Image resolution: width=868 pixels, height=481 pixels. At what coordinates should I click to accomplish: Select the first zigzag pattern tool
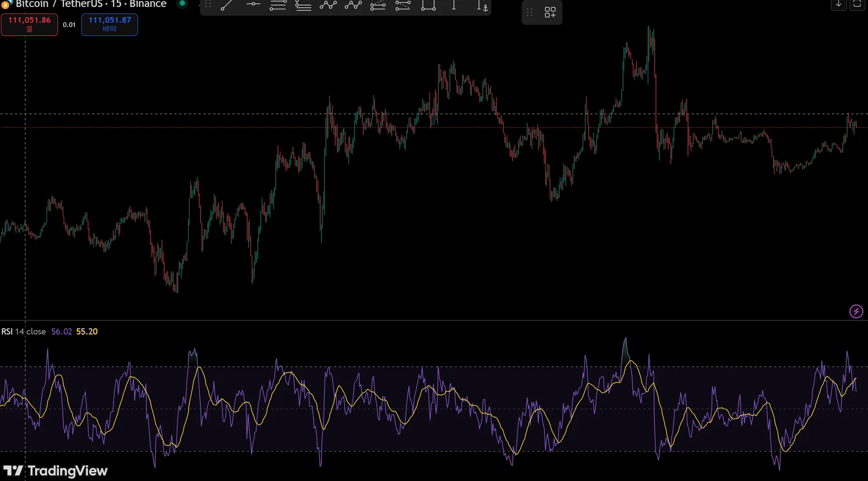[328, 5]
